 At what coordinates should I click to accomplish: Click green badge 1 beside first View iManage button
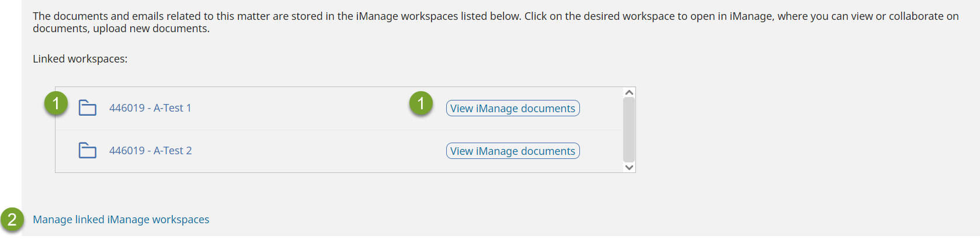(421, 103)
